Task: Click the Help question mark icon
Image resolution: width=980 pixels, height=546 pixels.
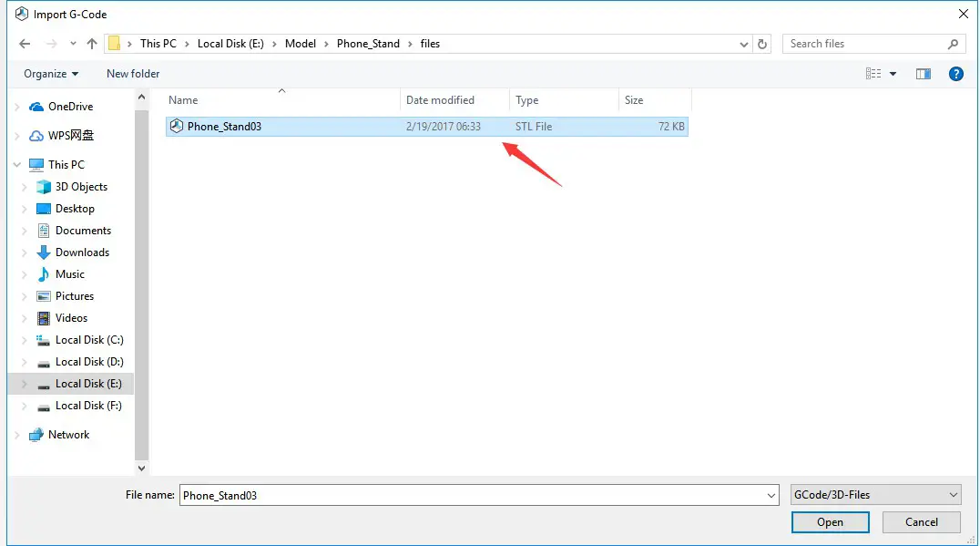Action: point(955,74)
